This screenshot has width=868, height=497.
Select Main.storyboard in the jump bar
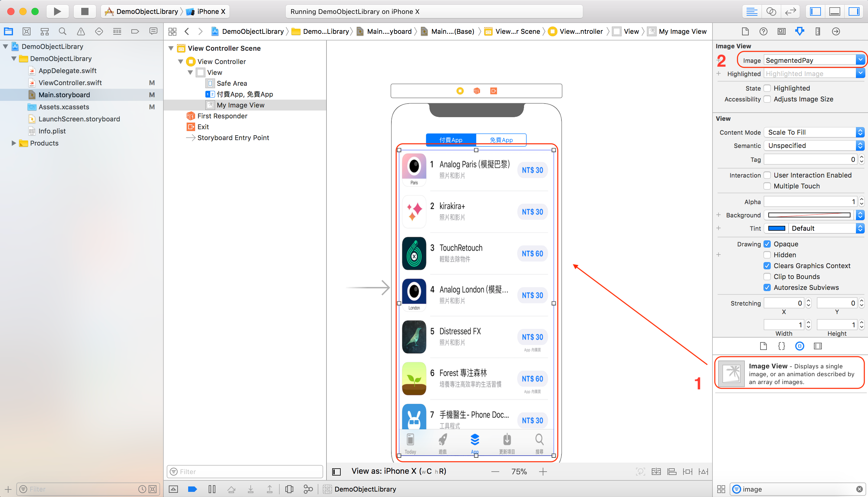click(389, 31)
